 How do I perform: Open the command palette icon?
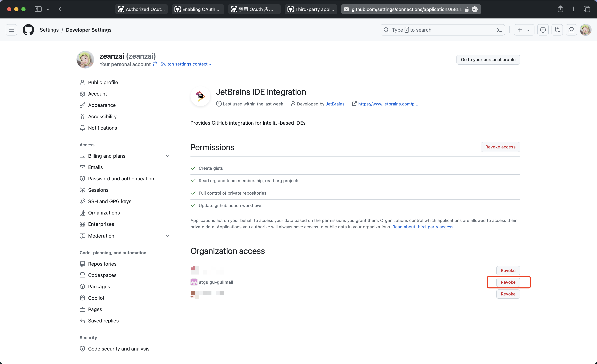click(x=499, y=30)
